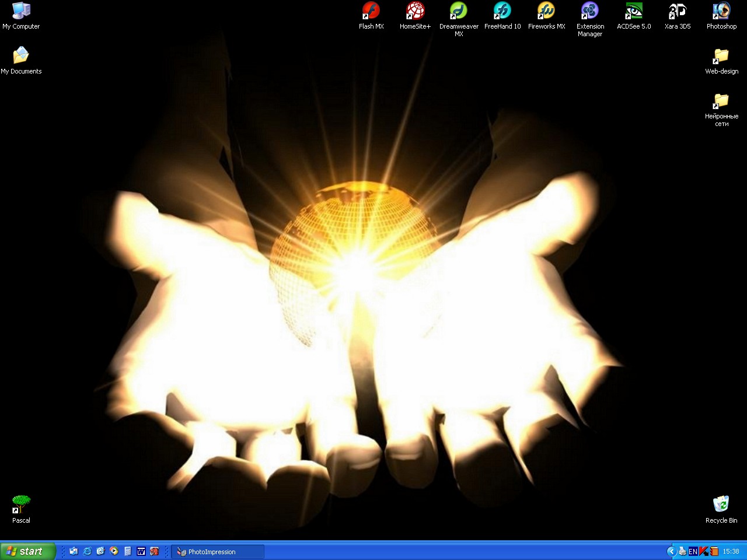Open the Extension Manager shortcut
The width and height of the screenshot is (747, 560).
coord(590,11)
